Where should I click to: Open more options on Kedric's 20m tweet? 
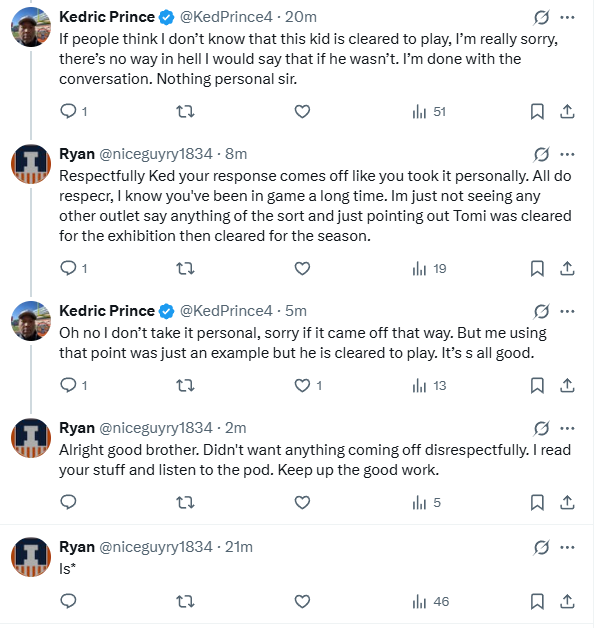568,17
